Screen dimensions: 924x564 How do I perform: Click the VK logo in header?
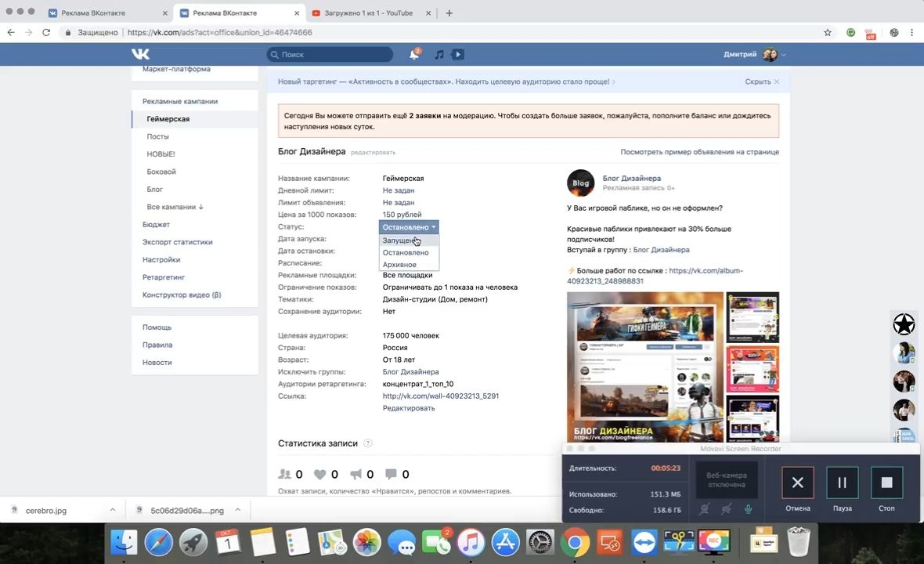point(140,54)
